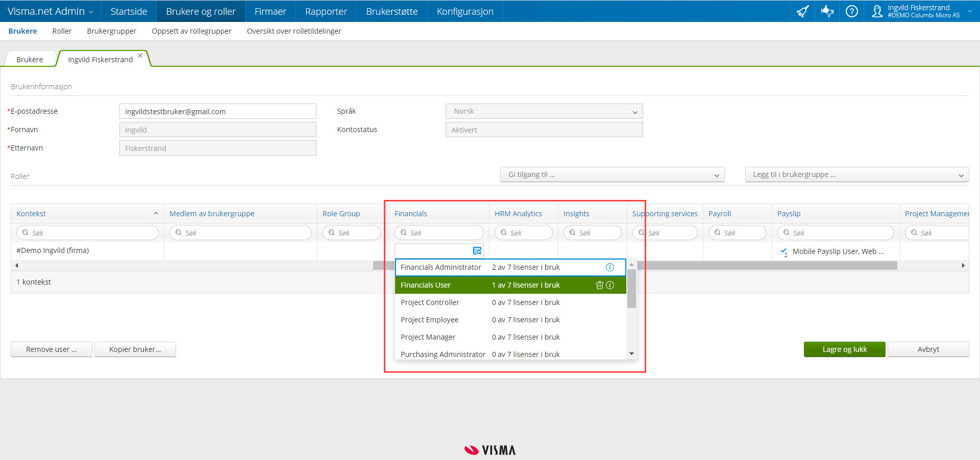The image size is (980, 460).
Task: Switch to the Brukere tab
Action: (x=30, y=59)
